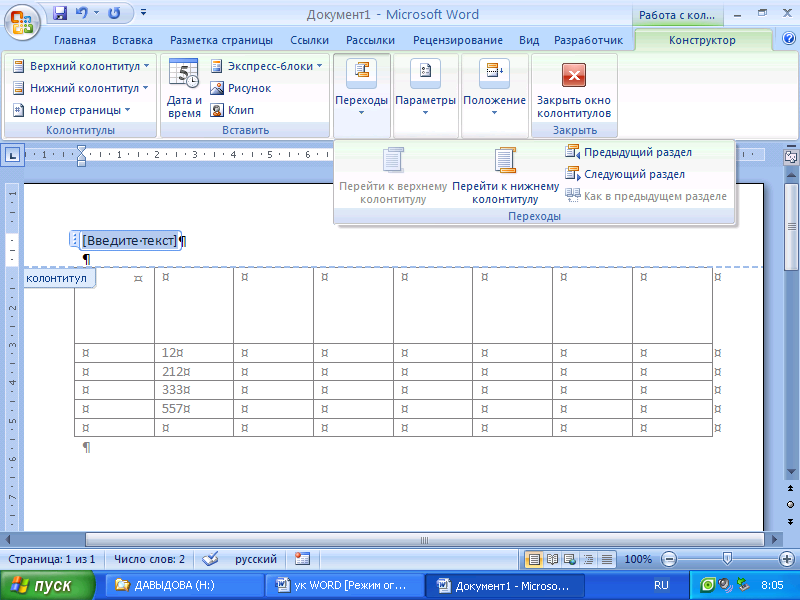Viewport: 800px width, 600px height.
Task: Open the Вставка tab
Action: pyautogui.click(x=132, y=40)
